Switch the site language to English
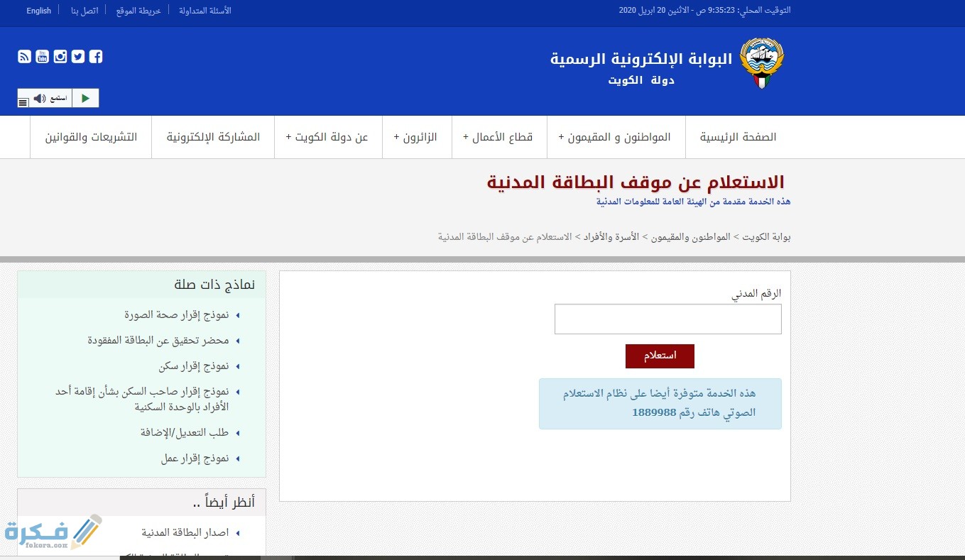This screenshot has width=965, height=560. [38, 11]
